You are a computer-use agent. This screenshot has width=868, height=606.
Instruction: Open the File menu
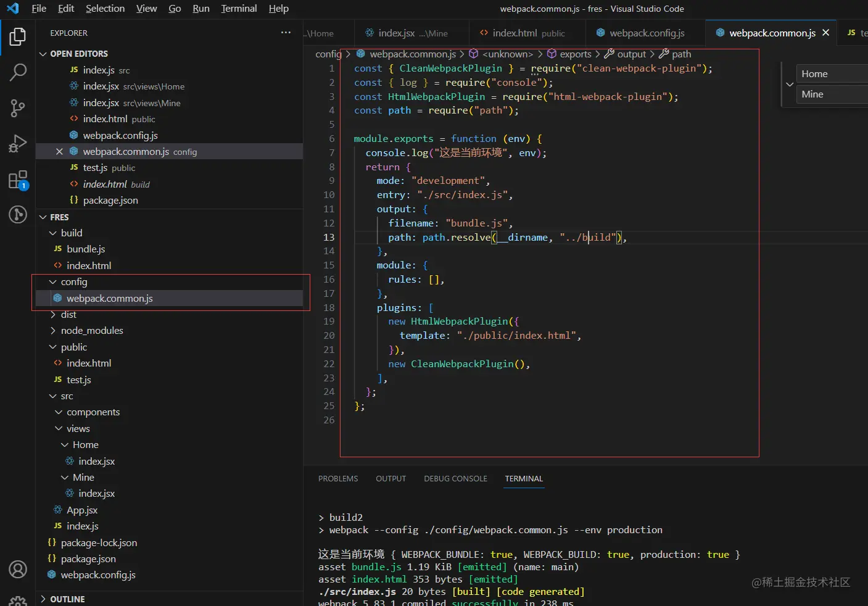[39, 9]
